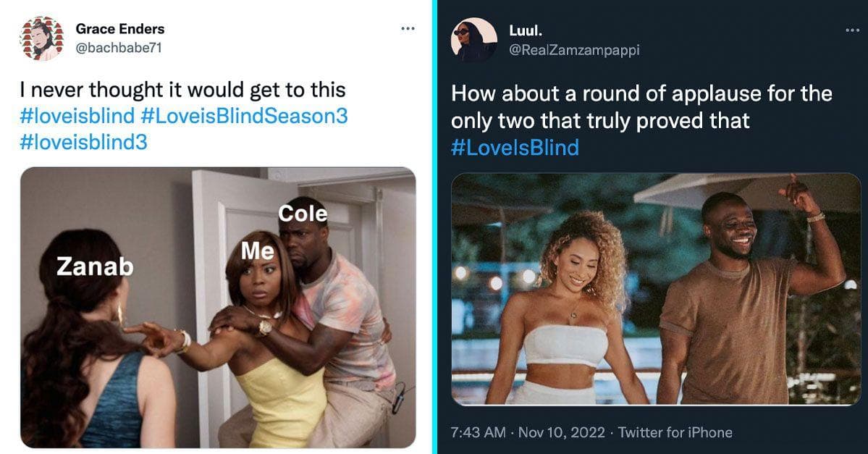Open more options on Grace Enders' tweet
Viewport: 868px width, 454px height.
(408, 28)
